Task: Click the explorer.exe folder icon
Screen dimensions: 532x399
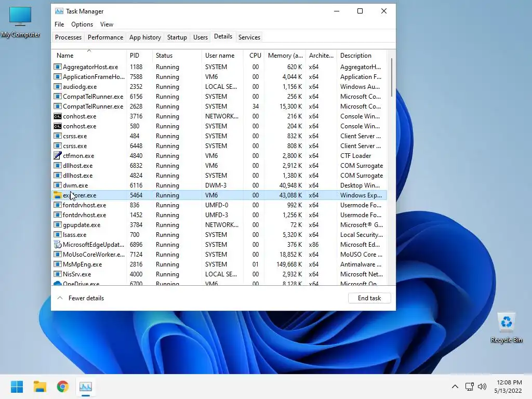Action: (x=58, y=195)
